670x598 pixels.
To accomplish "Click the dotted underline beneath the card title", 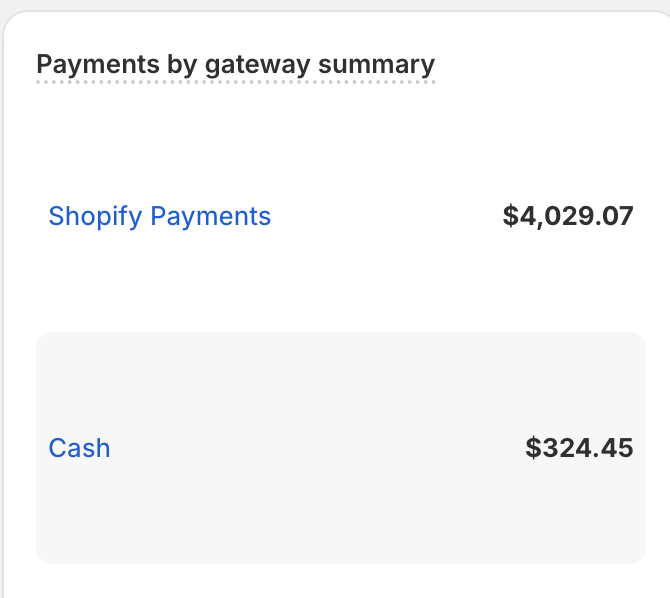I will pyautogui.click(x=235, y=82).
